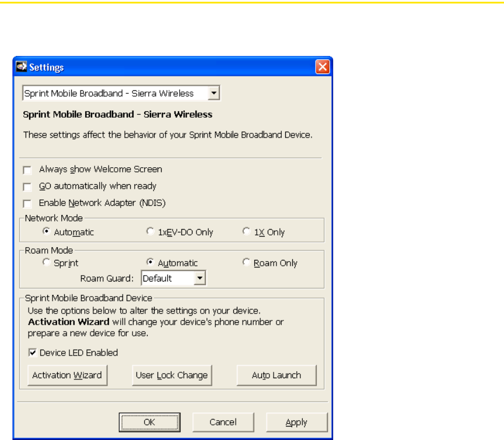Click the 'Sprint Mobile Broadband Device' group label
The height and width of the screenshot is (440, 504).
coord(89,298)
